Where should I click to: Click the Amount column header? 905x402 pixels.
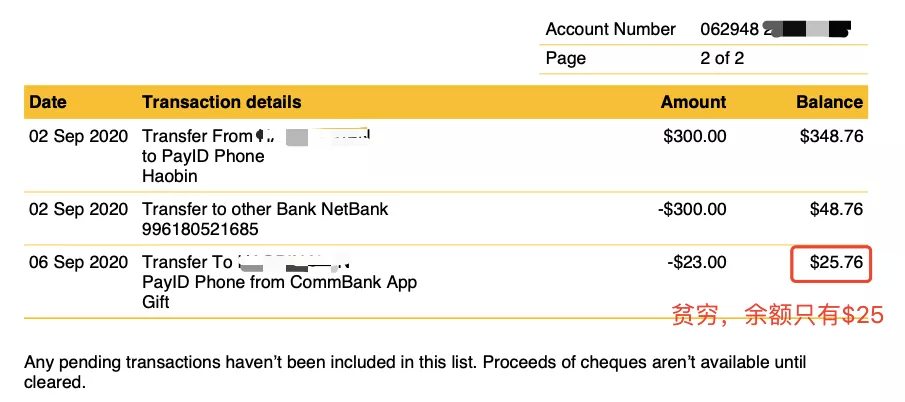point(693,102)
